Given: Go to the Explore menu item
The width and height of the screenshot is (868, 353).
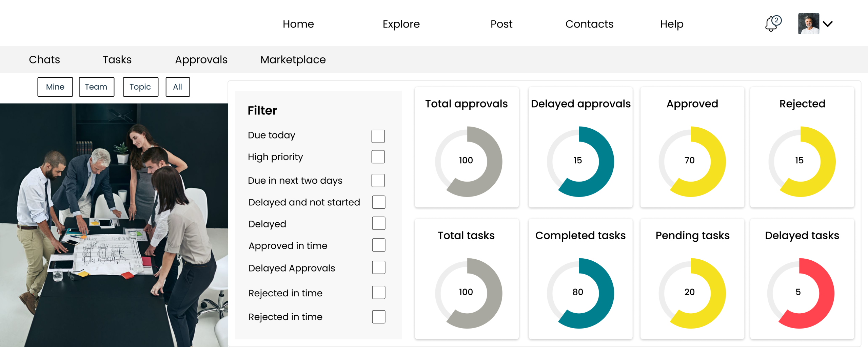Looking at the screenshot, I should point(401,24).
